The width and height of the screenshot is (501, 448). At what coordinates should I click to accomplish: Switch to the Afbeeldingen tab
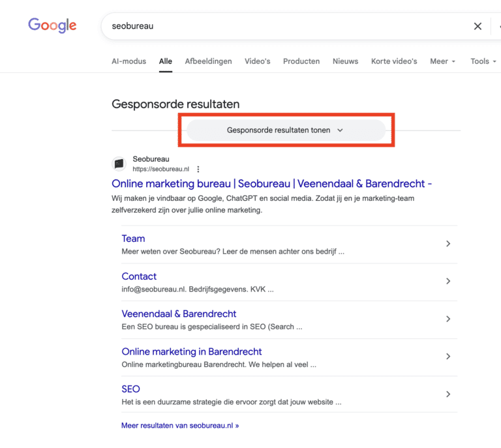click(x=208, y=61)
